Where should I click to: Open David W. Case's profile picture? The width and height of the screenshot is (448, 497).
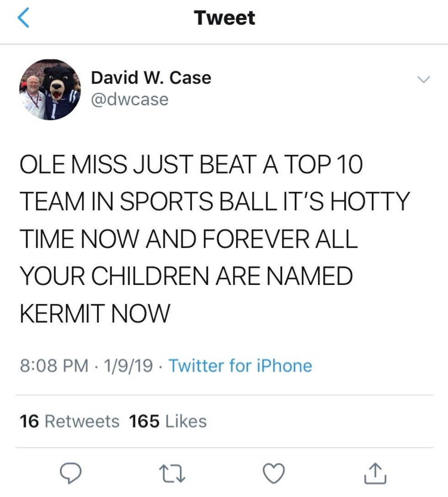[50, 90]
